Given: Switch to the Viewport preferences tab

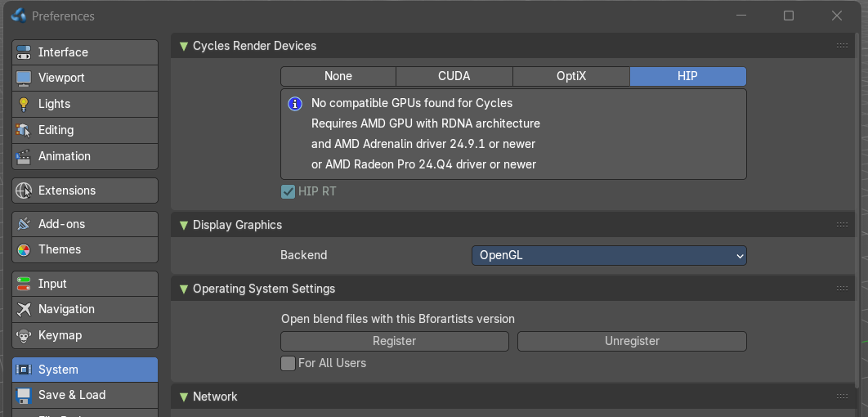Looking at the screenshot, I should click(x=85, y=78).
